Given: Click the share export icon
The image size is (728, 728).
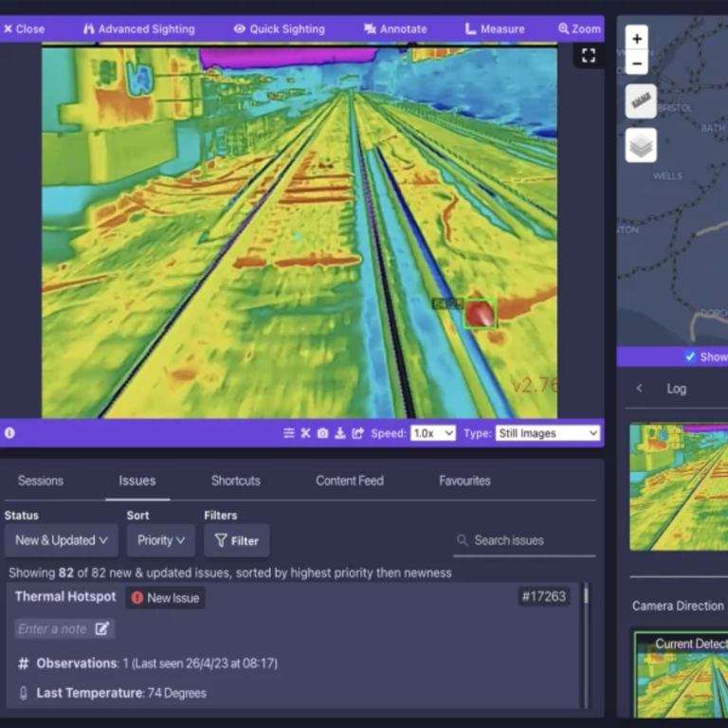Looking at the screenshot, I should tap(357, 433).
